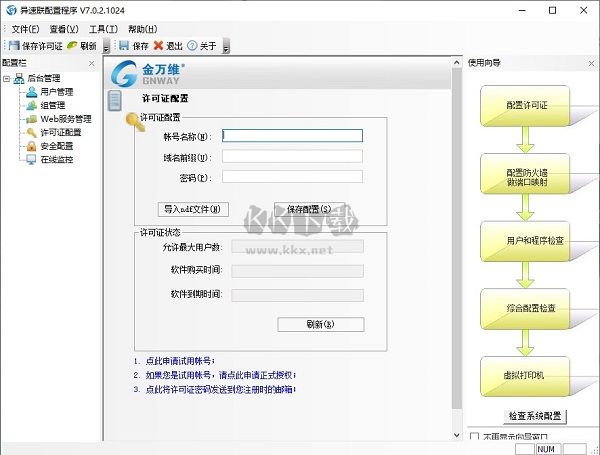Image resolution: width=600 pixels, height=455 pixels.
Task: Click wizard step 配置许可证
Action: [x=525, y=106]
